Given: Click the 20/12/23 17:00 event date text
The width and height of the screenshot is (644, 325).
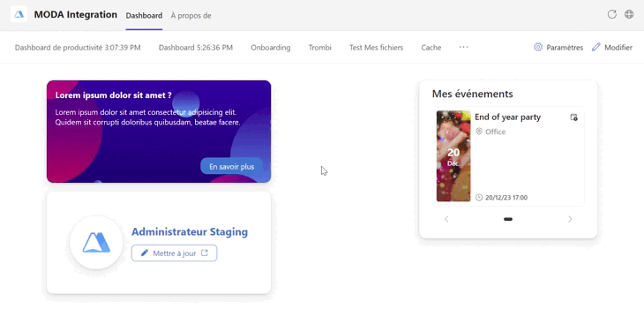Looking at the screenshot, I should [x=506, y=198].
